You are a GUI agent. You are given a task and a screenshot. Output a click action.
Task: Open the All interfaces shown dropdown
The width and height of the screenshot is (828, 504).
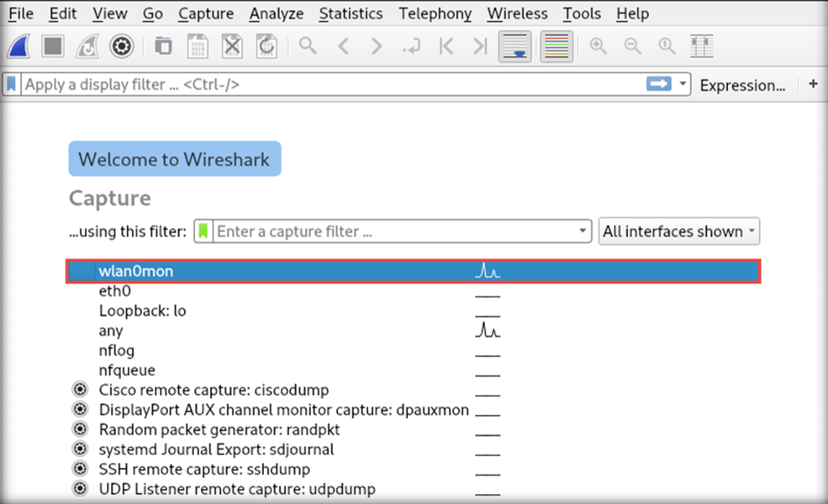coord(679,231)
